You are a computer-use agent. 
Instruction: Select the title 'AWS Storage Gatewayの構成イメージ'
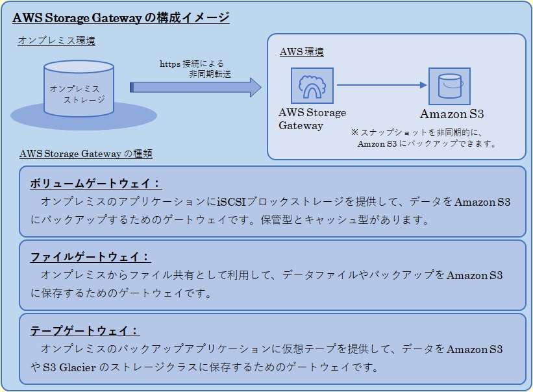pyautogui.click(x=121, y=18)
